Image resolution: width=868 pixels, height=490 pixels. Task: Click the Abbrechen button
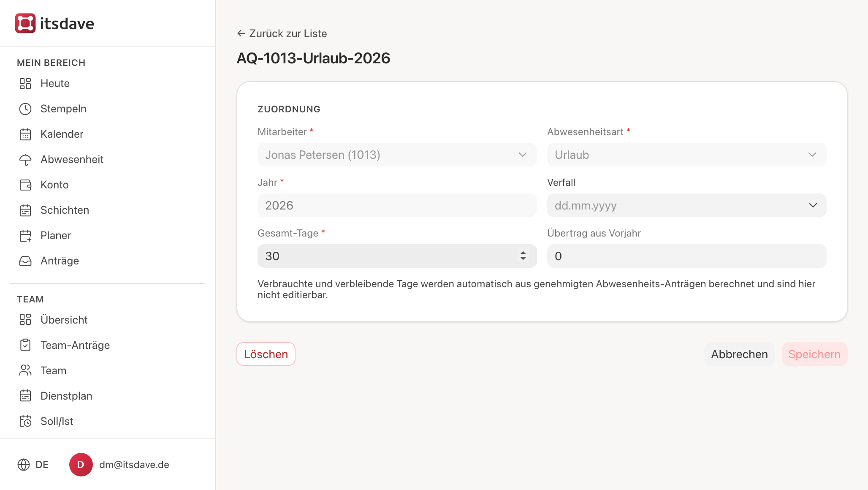coord(739,354)
